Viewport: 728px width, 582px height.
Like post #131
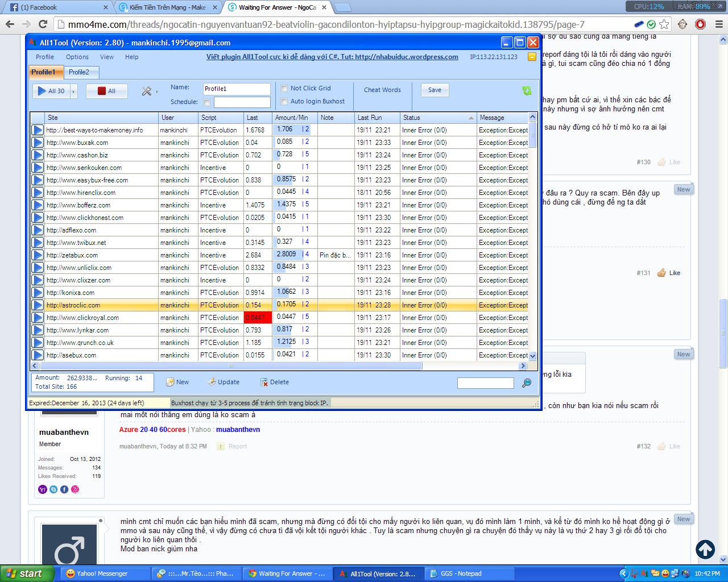[x=669, y=273]
